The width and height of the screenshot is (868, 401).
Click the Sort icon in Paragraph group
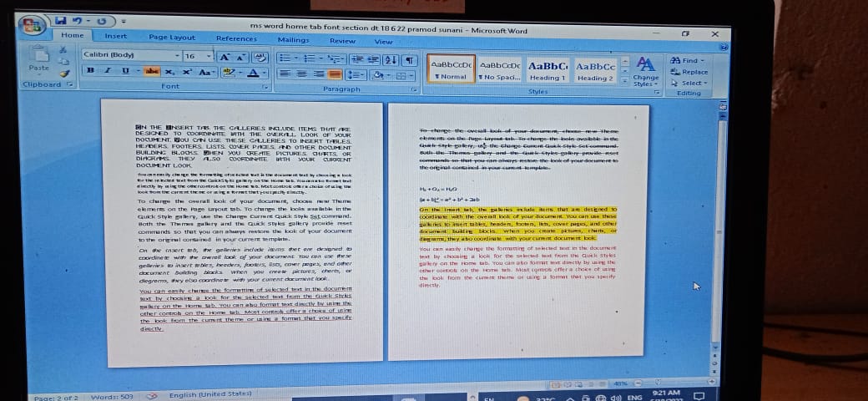pyautogui.click(x=392, y=58)
